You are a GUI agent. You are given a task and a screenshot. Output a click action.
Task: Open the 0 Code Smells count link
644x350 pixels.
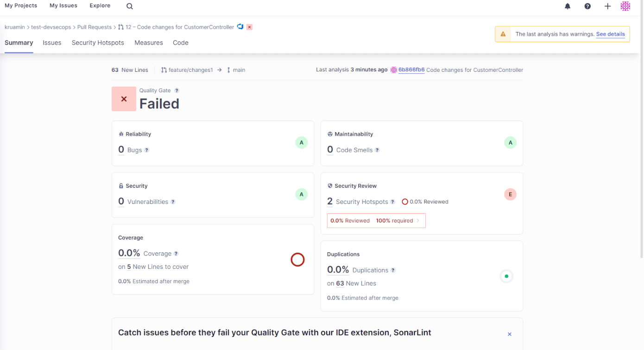330,149
